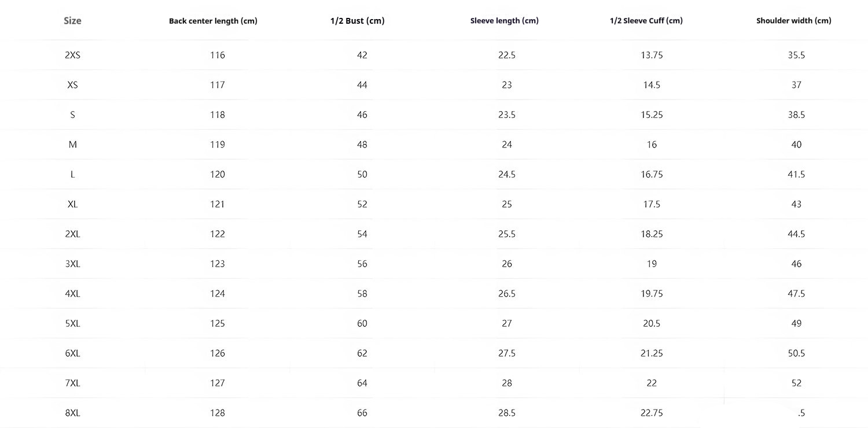Select the XS size row label

click(x=72, y=85)
